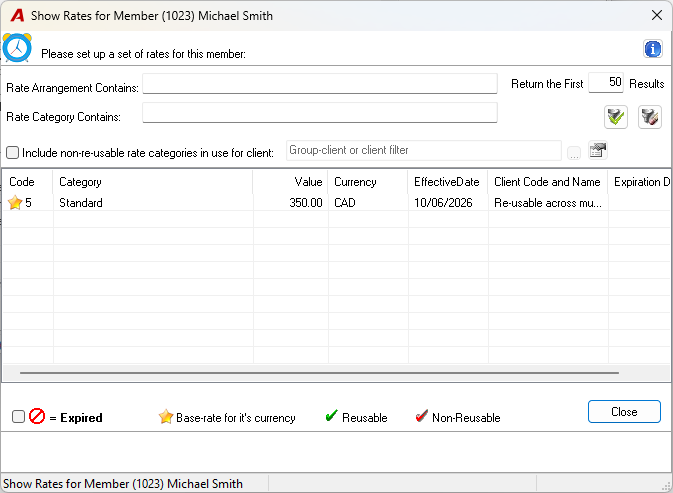The height and width of the screenshot is (493, 673).
Task: Click the red A application logo
Action: [18, 15]
